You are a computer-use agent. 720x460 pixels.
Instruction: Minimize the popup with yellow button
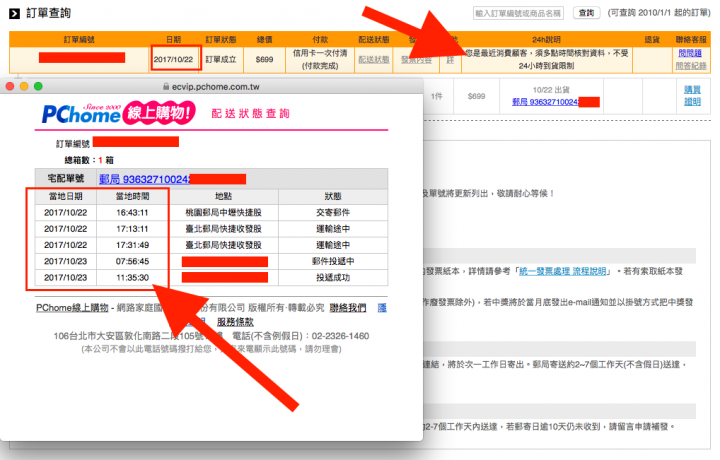pos(24,86)
